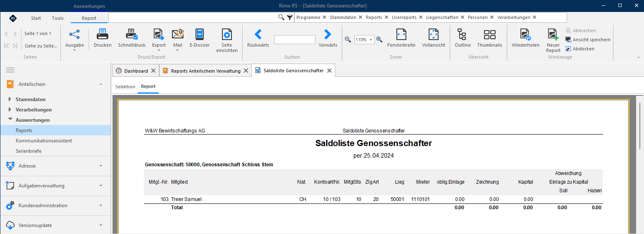Go to the next page arrow
The height and width of the screenshot is (234, 644).
pos(15,34)
